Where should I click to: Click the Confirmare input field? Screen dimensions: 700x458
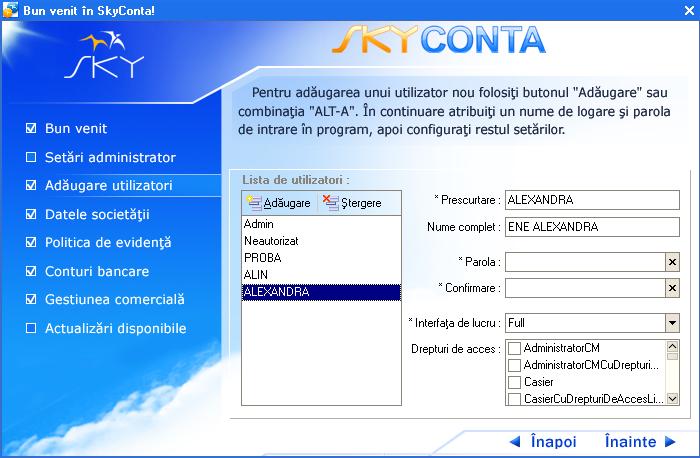click(585, 288)
